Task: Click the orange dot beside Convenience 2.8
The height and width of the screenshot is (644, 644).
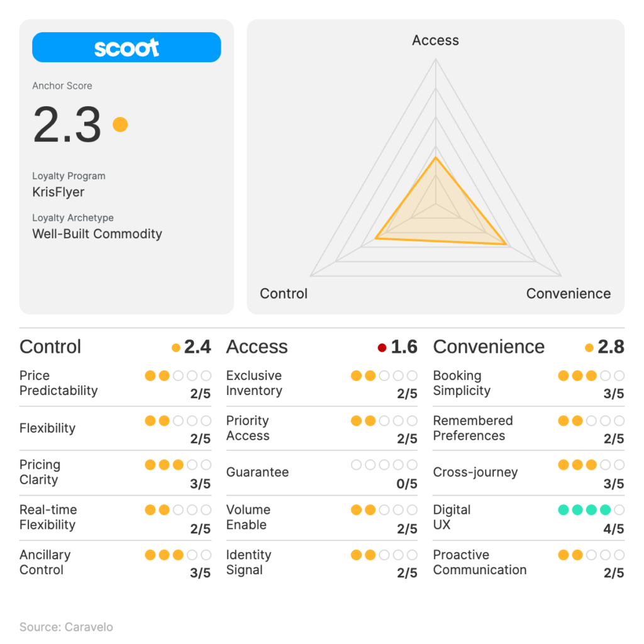Action: tap(589, 348)
